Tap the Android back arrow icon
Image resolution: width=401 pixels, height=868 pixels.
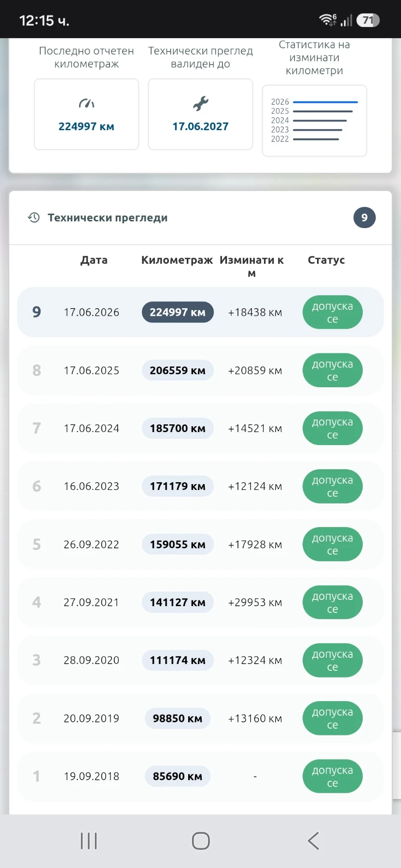[313, 841]
